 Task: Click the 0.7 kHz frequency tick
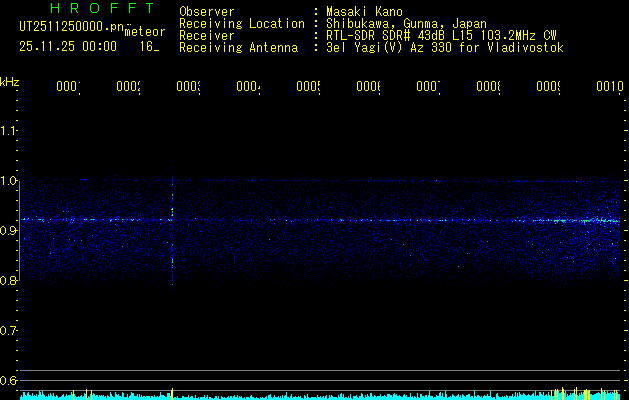tap(10, 330)
